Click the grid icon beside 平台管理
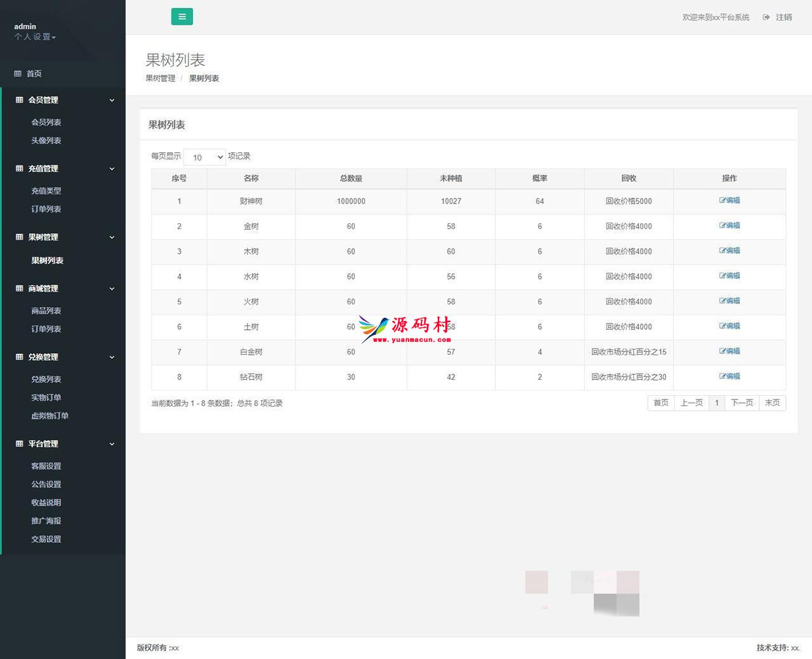812x659 pixels. [19, 444]
